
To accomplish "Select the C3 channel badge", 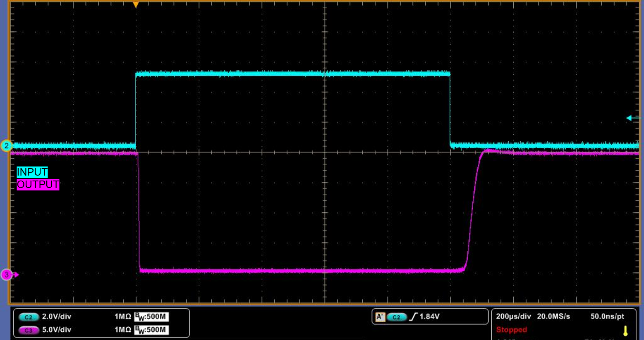I will (x=28, y=330).
